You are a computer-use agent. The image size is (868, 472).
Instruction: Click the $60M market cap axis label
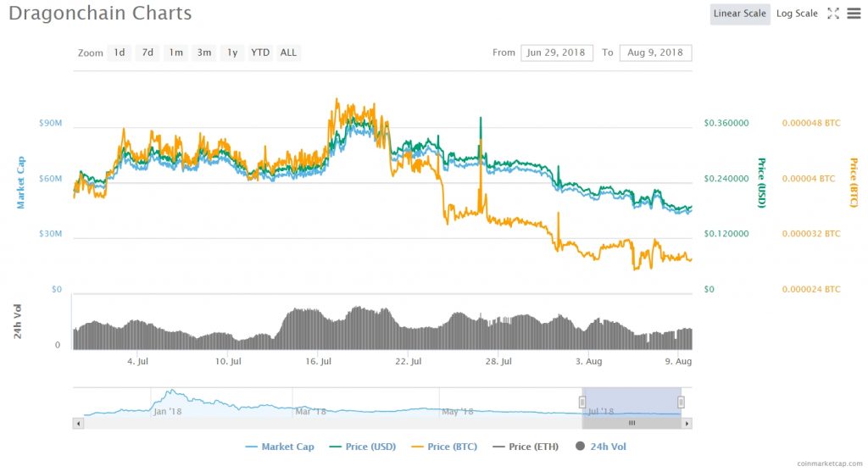tap(50, 179)
